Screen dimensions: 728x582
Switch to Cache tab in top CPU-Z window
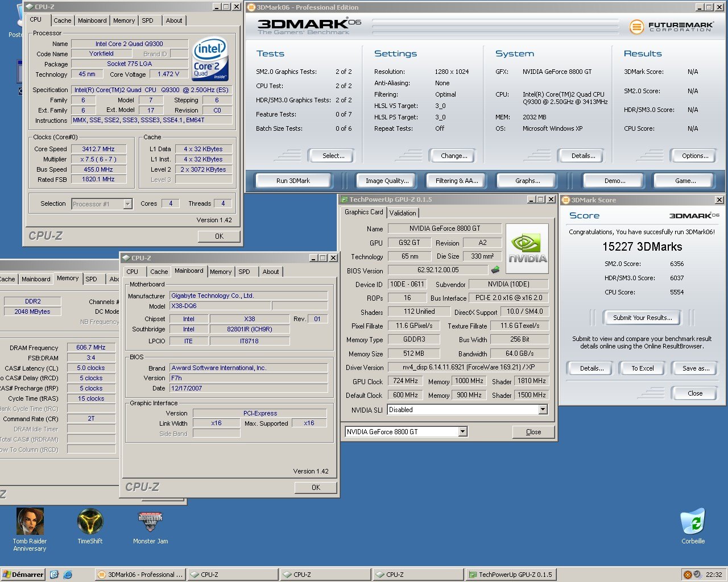tap(63, 20)
